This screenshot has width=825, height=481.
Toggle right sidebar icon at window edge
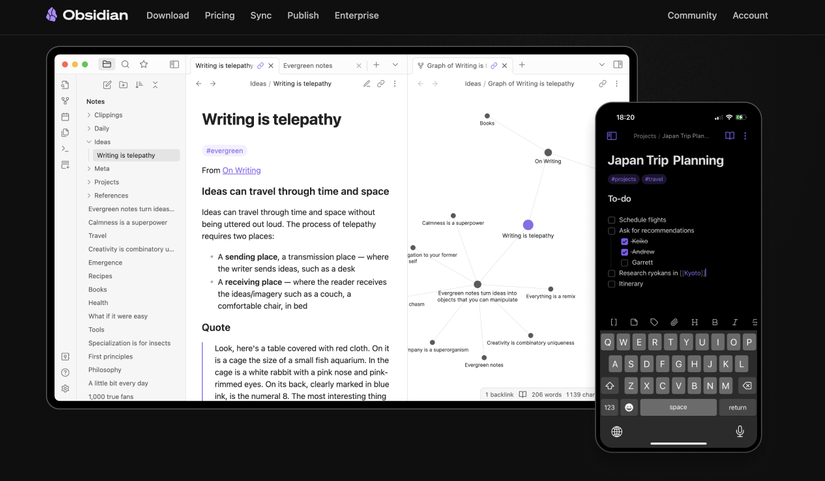coord(618,64)
